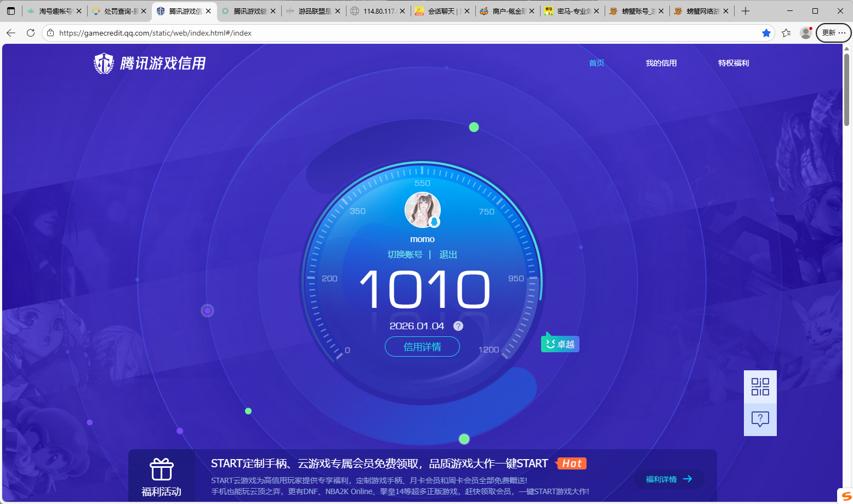Click the QR code icon in the side panel

760,387
